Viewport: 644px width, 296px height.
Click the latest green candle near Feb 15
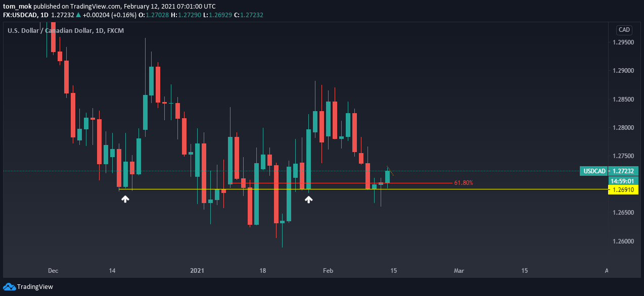[x=388, y=176]
